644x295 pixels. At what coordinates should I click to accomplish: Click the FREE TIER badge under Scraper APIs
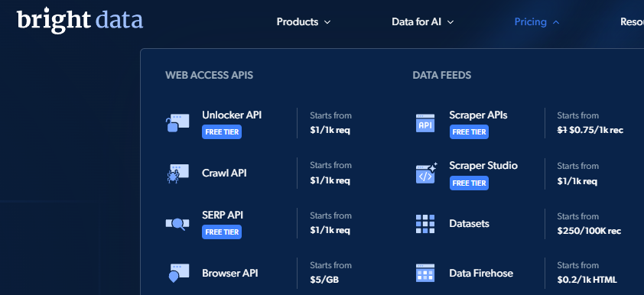click(469, 131)
